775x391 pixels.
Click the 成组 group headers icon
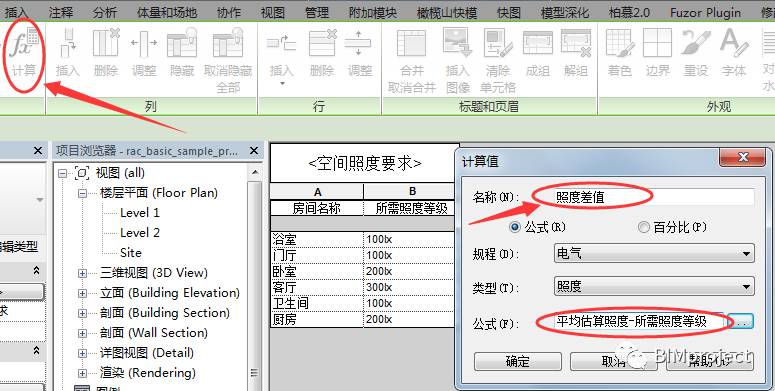[x=538, y=43]
